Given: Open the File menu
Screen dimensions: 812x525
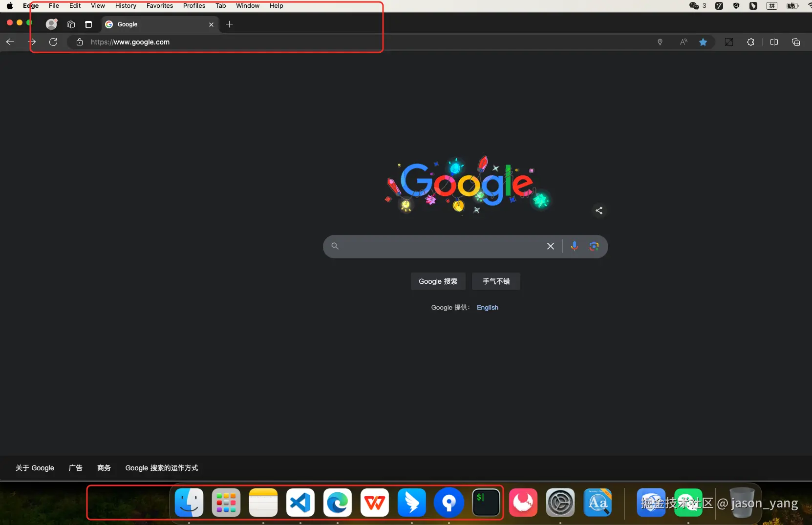Looking at the screenshot, I should point(54,6).
